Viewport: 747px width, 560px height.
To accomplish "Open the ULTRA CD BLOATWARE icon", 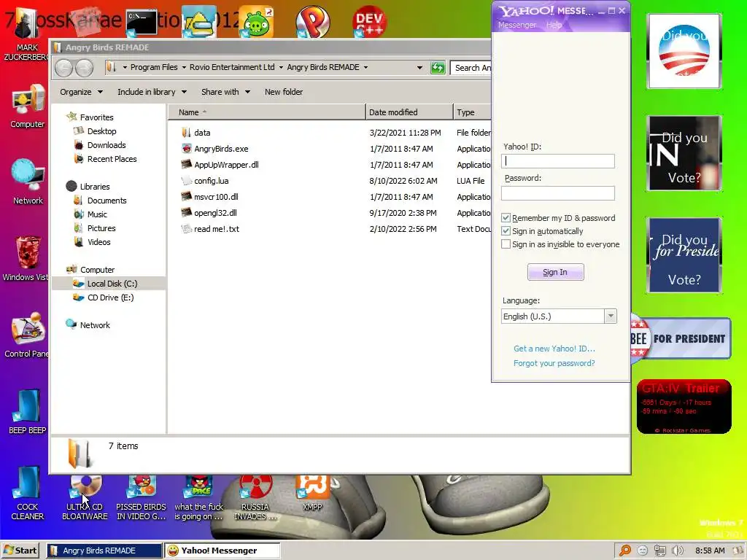I will point(85,497).
